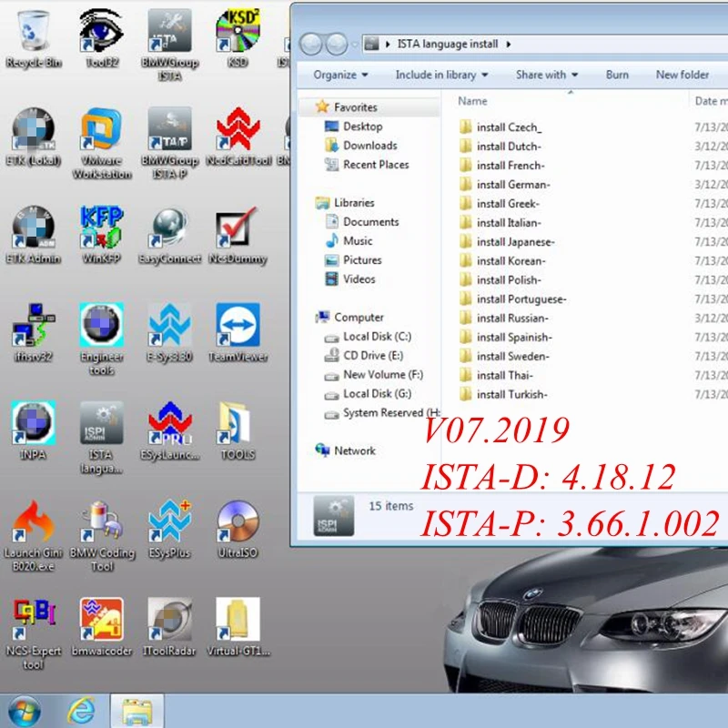
Task: Select Favorites in navigation pane
Action: tap(355, 107)
